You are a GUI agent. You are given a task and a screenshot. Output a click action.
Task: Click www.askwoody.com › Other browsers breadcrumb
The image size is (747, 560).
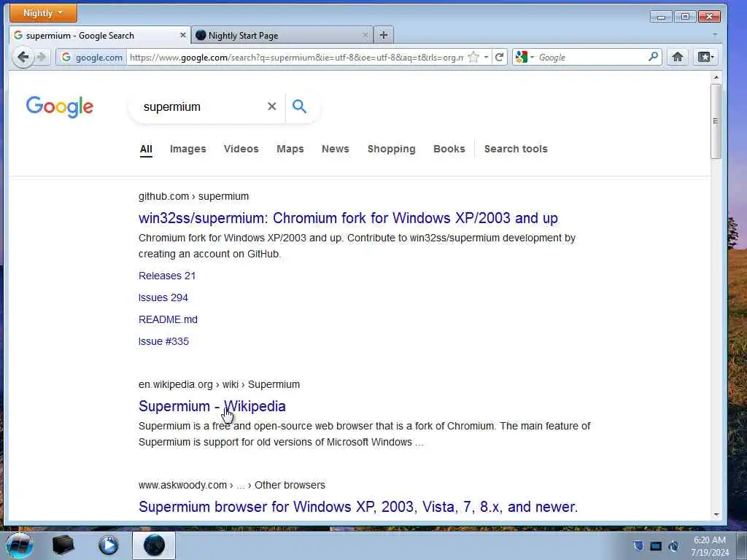(x=231, y=485)
